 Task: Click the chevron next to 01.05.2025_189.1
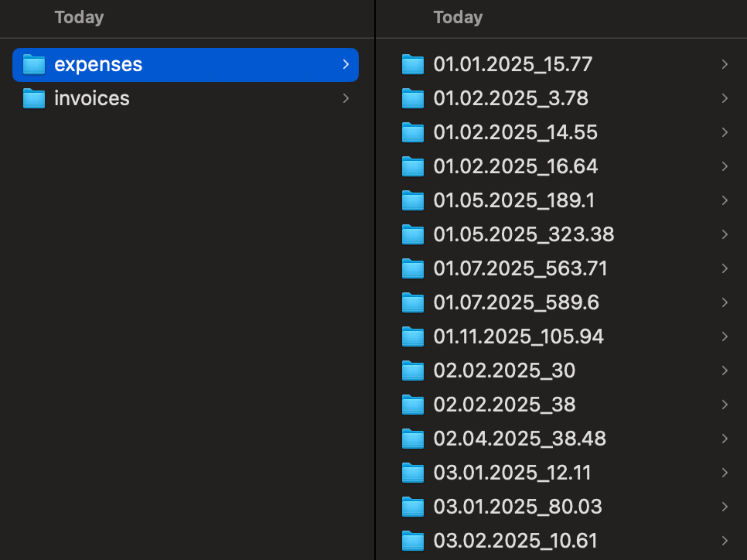725,200
